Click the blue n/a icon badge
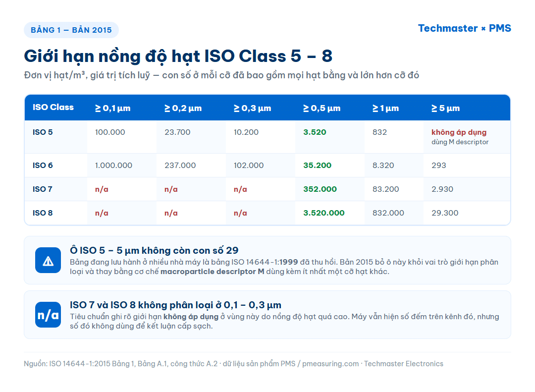This screenshot has width=535, height=392. click(x=48, y=315)
